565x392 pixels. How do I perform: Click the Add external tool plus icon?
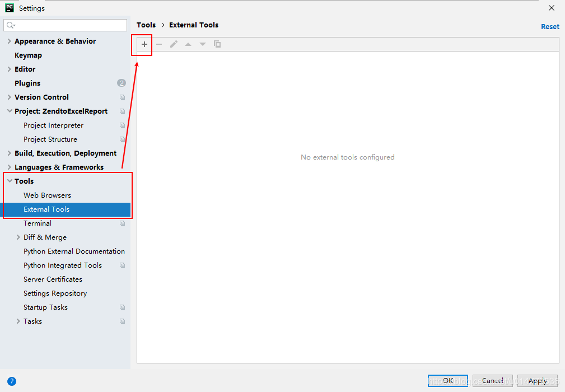[144, 44]
